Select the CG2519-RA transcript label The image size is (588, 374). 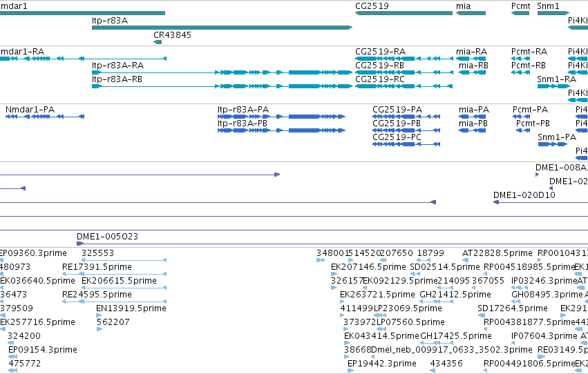point(380,52)
